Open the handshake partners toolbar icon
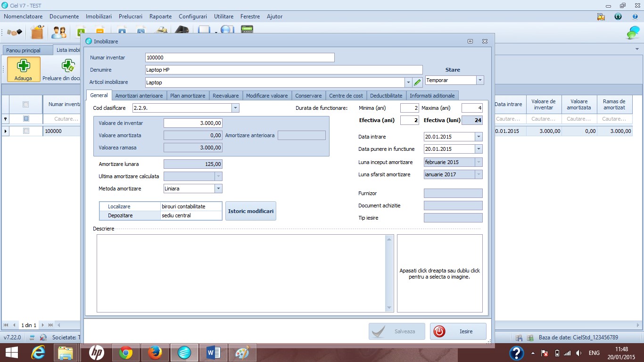Viewport: 644px width, 362px height. [15, 33]
